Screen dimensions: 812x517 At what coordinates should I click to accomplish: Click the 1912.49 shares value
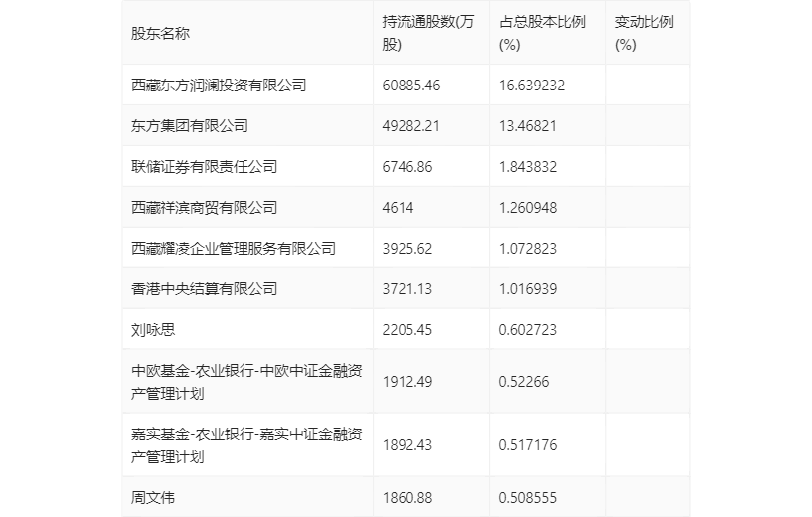pos(407,382)
